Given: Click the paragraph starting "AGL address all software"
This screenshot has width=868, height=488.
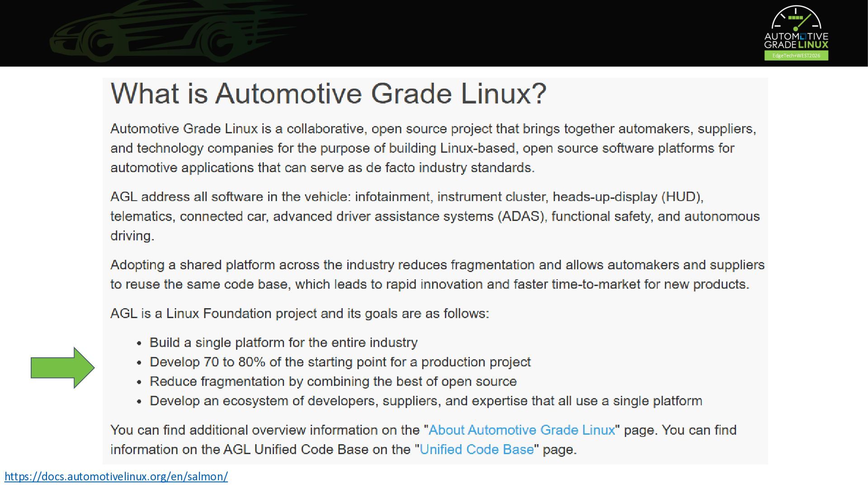Looking at the screenshot, I should pyautogui.click(x=435, y=216).
